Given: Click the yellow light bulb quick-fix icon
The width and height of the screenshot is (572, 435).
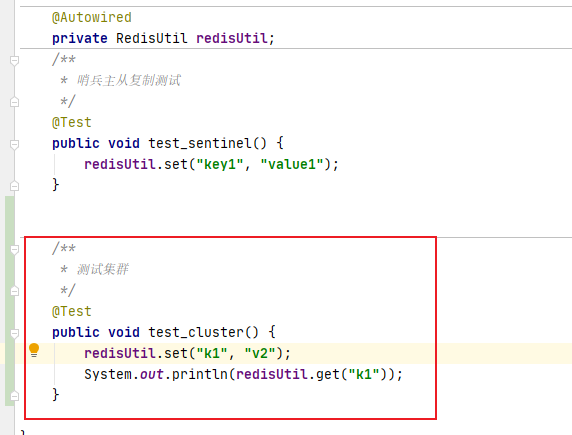Looking at the screenshot, I should (x=34, y=350).
